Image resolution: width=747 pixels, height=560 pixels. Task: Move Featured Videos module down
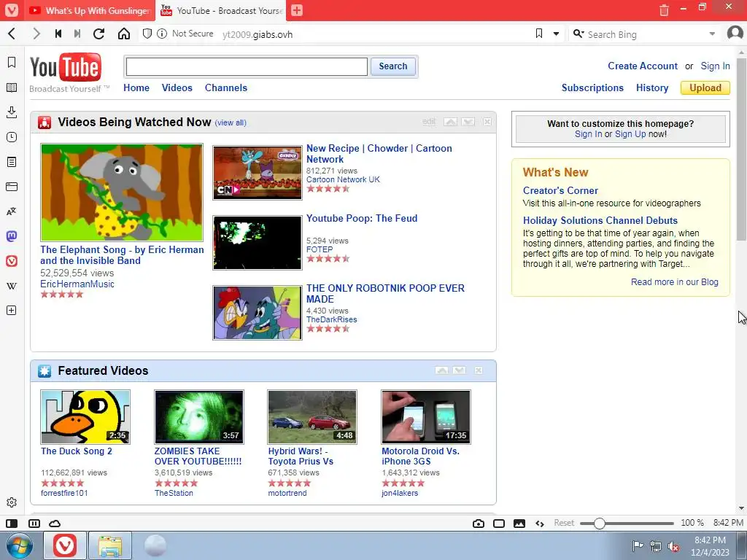coord(460,370)
